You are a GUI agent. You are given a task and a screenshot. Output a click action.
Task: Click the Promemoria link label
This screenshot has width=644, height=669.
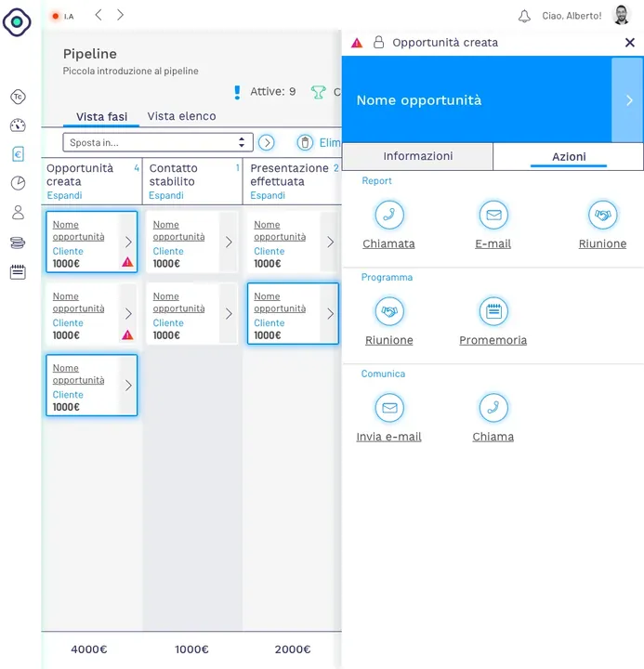tap(493, 340)
